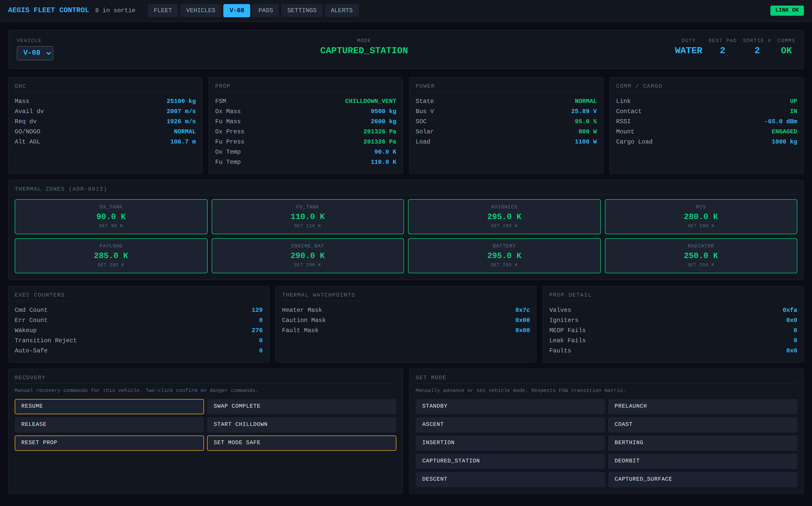Click the Valves value 0xfa
This screenshot has height=506, width=812.
[790, 310]
